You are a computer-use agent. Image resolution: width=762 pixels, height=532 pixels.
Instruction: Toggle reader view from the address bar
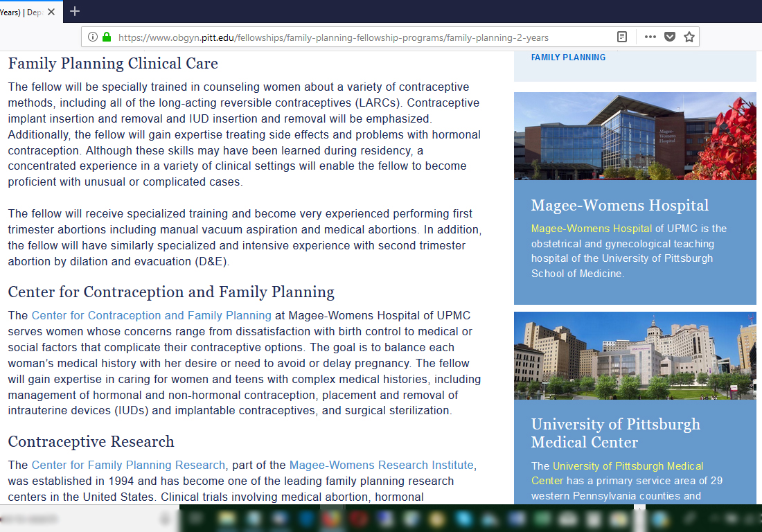[x=622, y=37]
